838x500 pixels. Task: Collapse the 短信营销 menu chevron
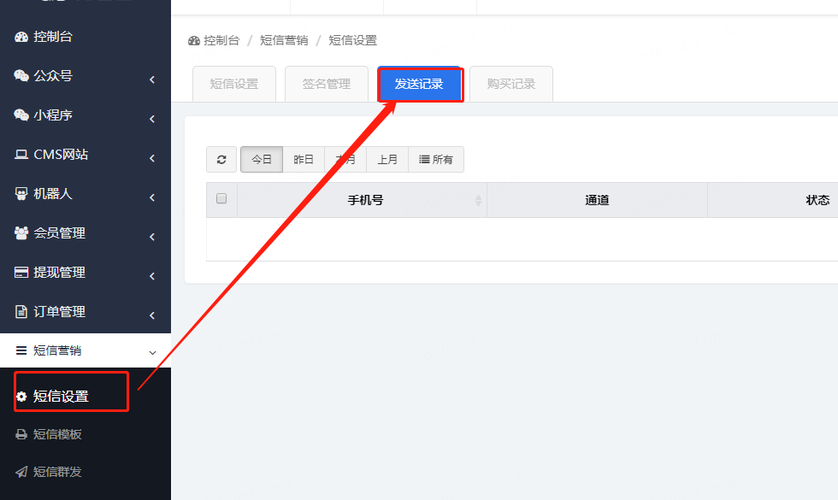pyautogui.click(x=152, y=353)
